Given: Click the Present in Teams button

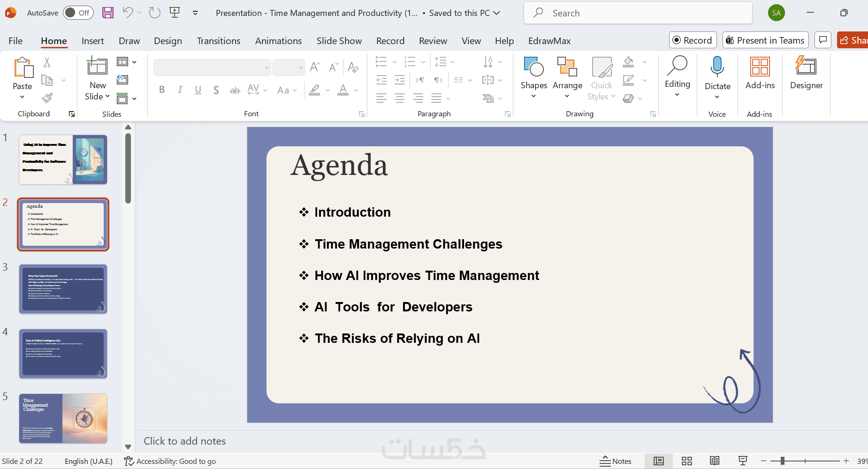Looking at the screenshot, I should pyautogui.click(x=765, y=40).
